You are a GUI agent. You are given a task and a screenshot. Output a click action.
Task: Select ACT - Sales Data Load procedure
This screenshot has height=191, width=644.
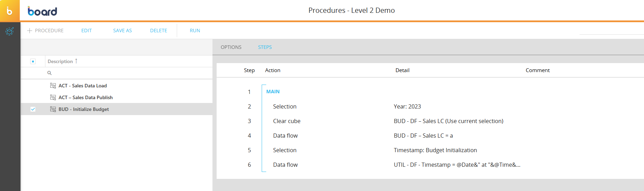click(x=82, y=86)
